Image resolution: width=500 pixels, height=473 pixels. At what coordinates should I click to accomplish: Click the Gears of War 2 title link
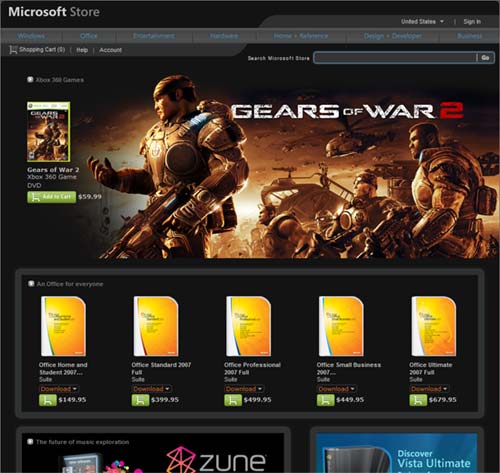[53, 170]
